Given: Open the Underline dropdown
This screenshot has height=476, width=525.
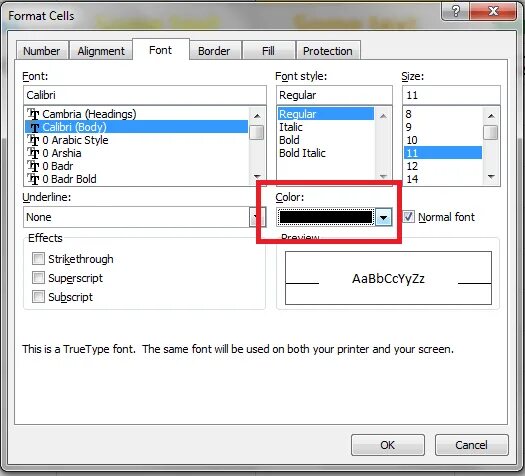Looking at the screenshot, I should [x=257, y=217].
